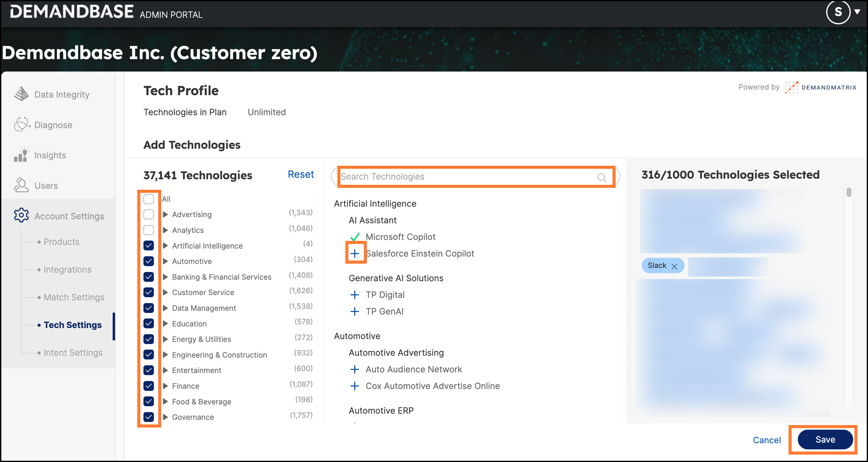Viewport: 868px width, 462px height.
Task: Click the Cancel link
Action: 766,440
